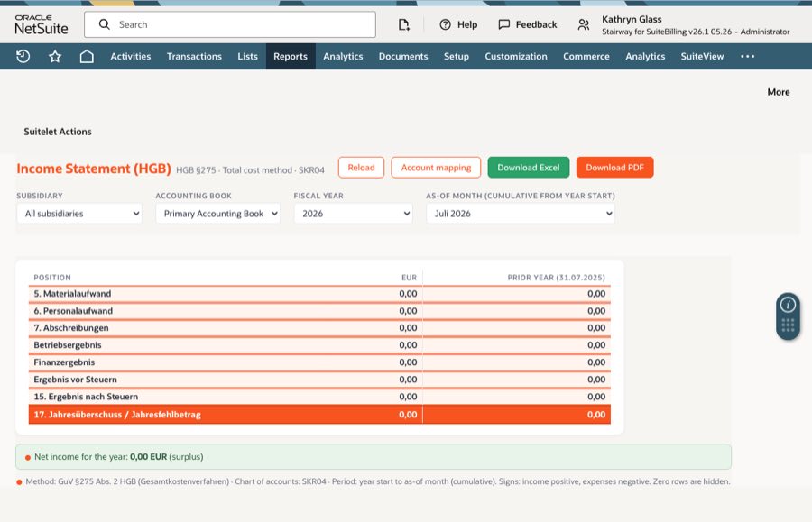This screenshot has width=812, height=522.
Task: Click the Suitelet Actions heading
Action: (58, 132)
